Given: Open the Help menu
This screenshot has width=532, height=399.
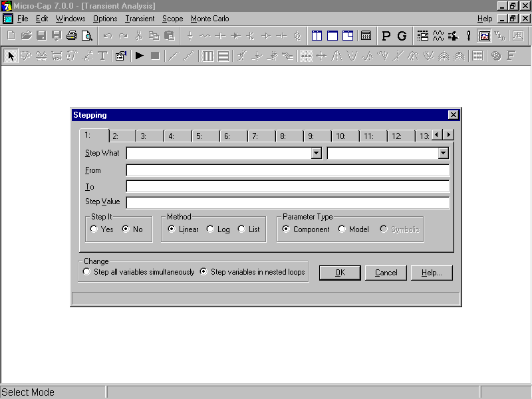Looking at the screenshot, I should coord(485,19).
